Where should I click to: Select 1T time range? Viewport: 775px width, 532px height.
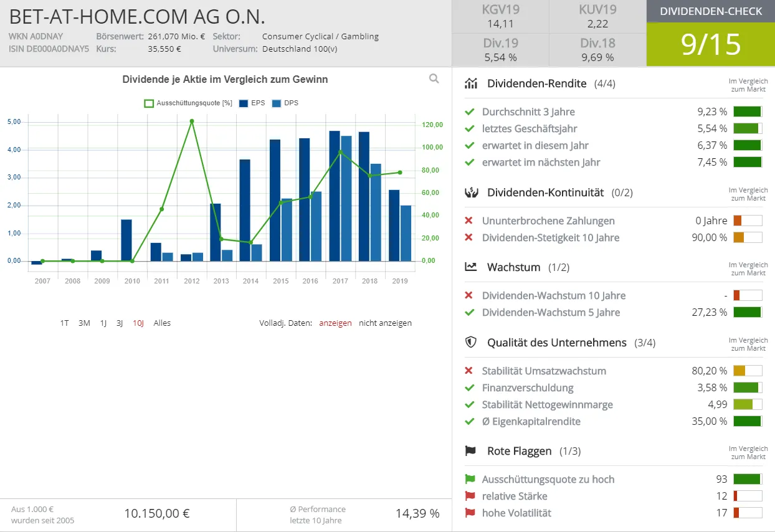(65, 323)
